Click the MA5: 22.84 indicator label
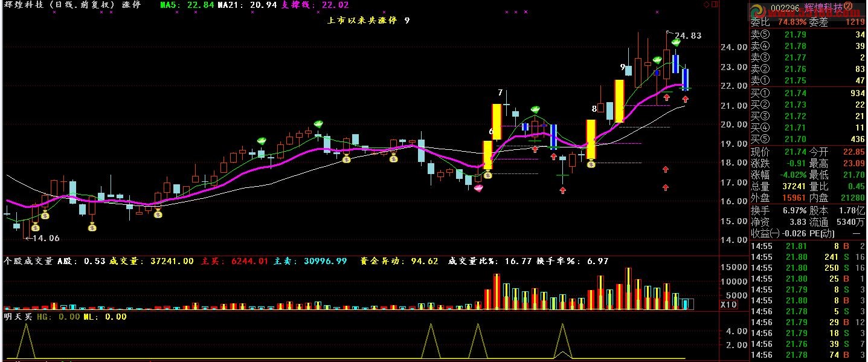868x362 pixels. pos(187,5)
